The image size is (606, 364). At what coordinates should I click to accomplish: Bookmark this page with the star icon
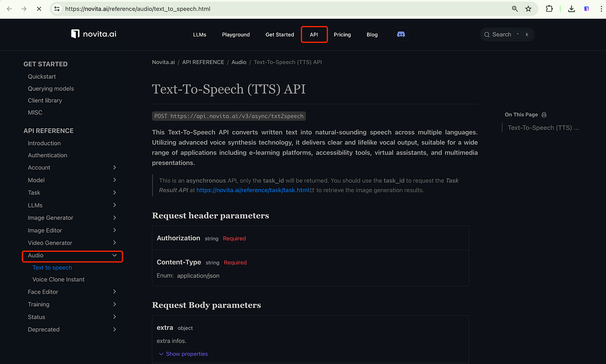pyautogui.click(x=528, y=9)
